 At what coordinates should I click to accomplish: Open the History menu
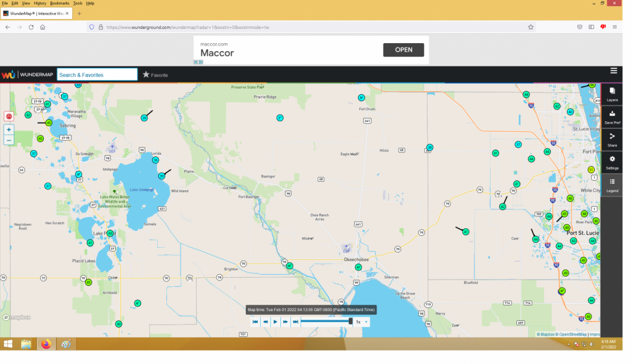40,3
